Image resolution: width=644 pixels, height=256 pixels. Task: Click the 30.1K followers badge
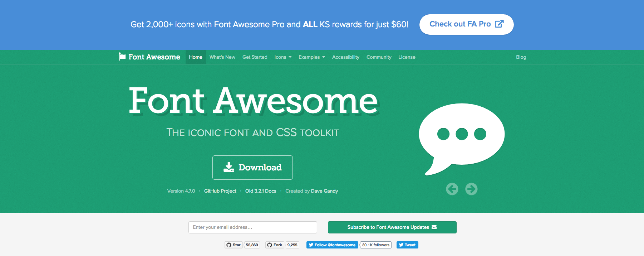pos(375,245)
